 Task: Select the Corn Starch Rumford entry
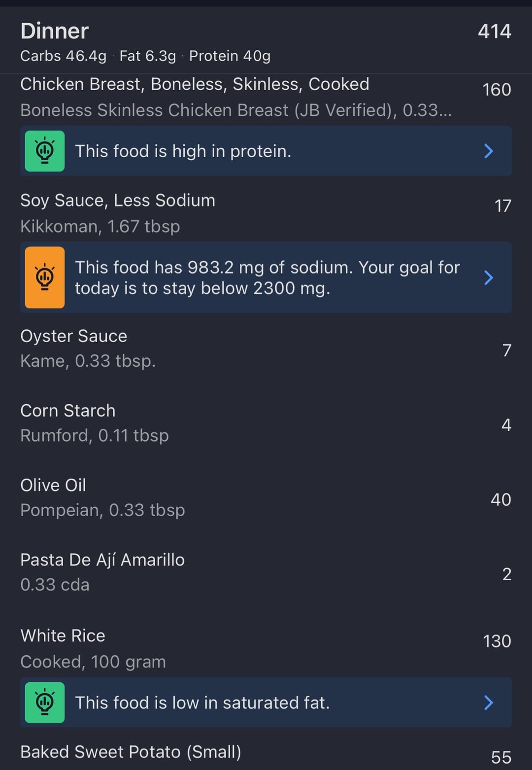266,423
